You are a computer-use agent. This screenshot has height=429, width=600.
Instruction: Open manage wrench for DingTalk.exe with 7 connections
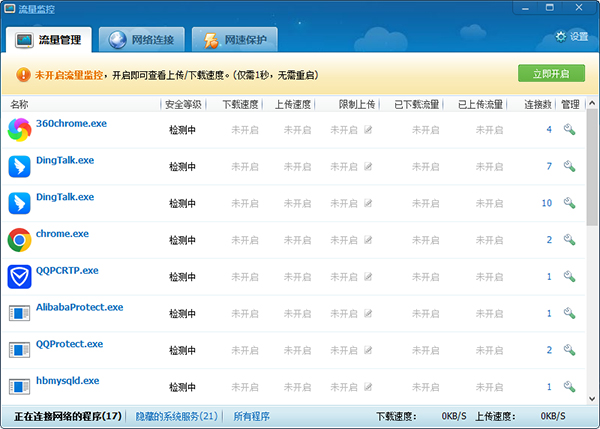coord(569,166)
